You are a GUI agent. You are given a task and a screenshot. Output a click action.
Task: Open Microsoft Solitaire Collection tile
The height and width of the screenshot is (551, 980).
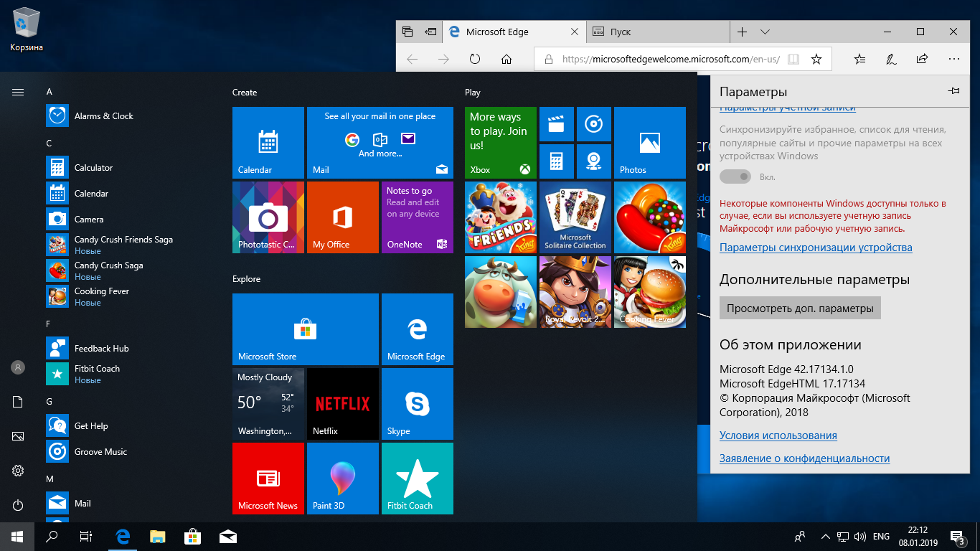[x=575, y=217]
